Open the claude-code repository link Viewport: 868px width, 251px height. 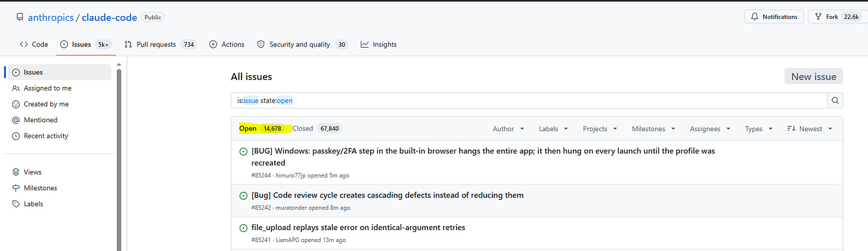110,17
